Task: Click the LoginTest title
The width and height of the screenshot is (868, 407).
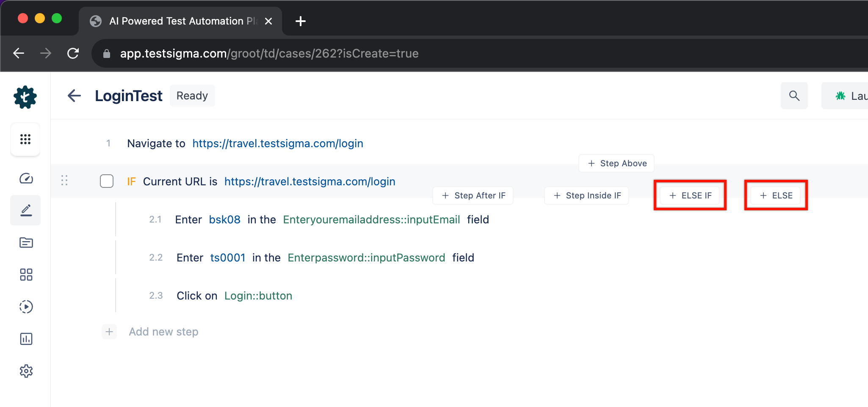Action: [x=129, y=96]
